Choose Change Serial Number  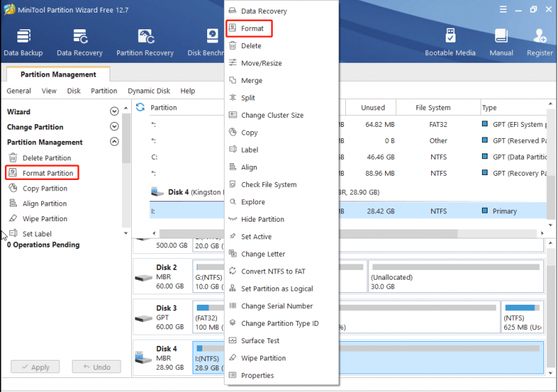click(281, 306)
